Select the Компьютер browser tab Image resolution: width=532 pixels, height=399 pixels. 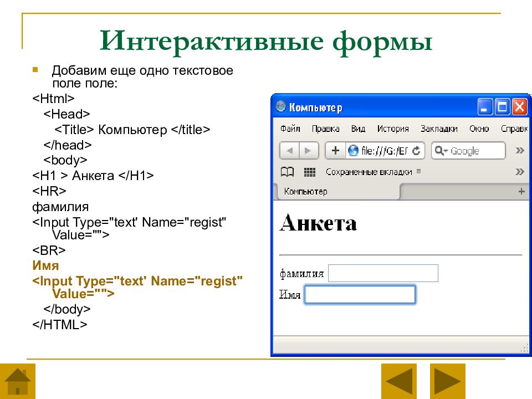click(336, 192)
